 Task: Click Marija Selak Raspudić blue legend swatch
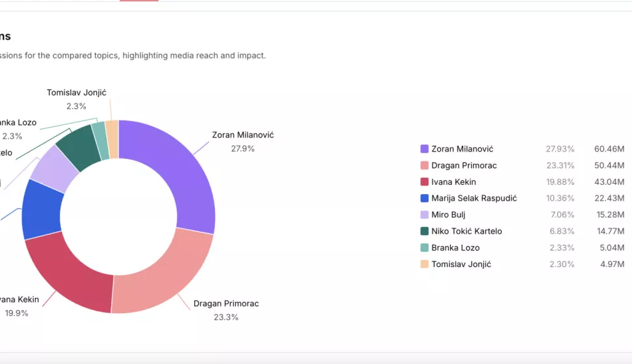(x=425, y=199)
